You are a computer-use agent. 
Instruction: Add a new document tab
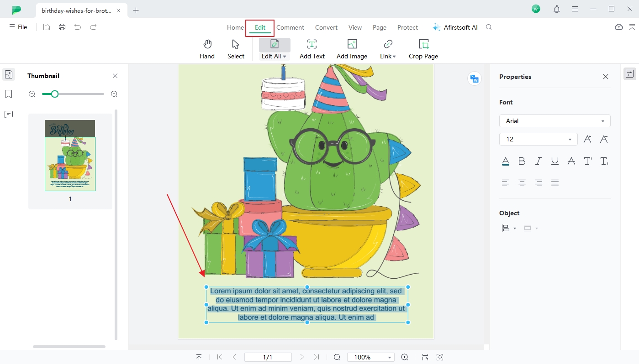[x=136, y=10]
